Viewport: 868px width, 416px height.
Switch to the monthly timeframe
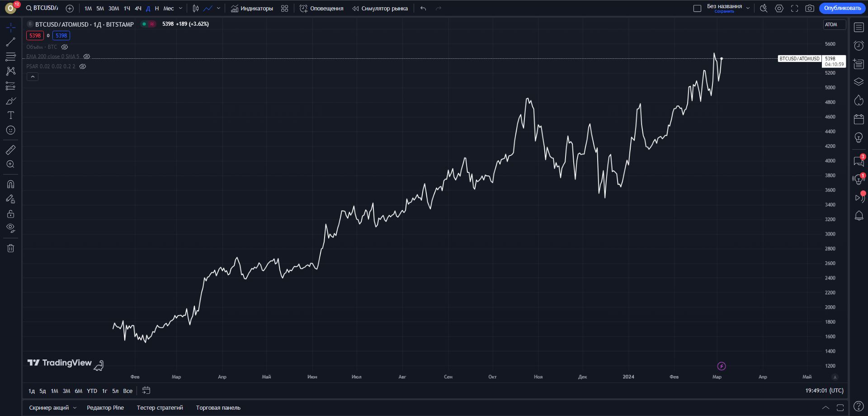point(169,8)
